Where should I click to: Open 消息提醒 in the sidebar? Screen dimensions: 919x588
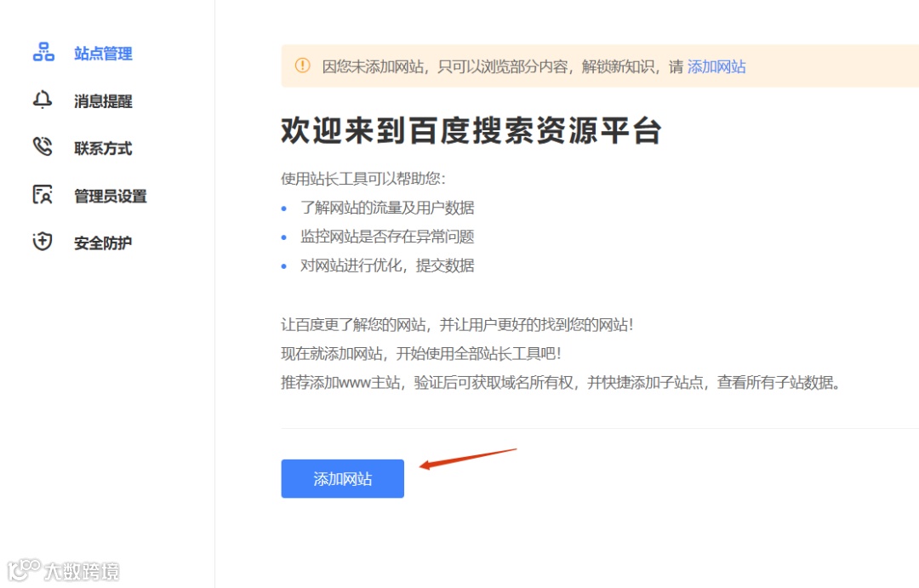pyautogui.click(x=103, y=100)
